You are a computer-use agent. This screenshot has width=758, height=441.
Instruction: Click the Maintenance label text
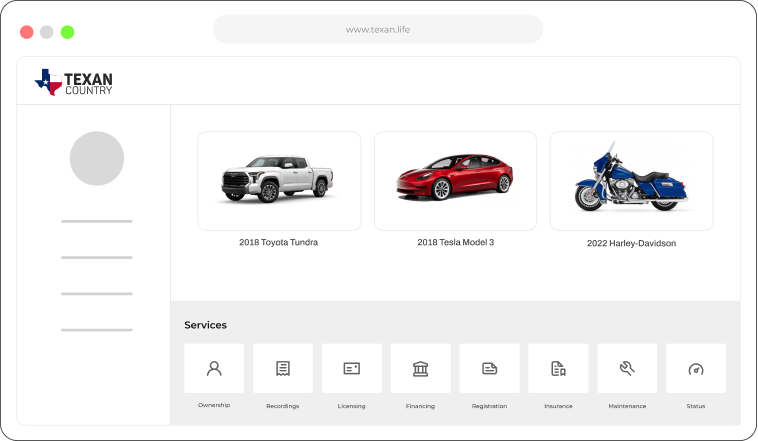627,406
